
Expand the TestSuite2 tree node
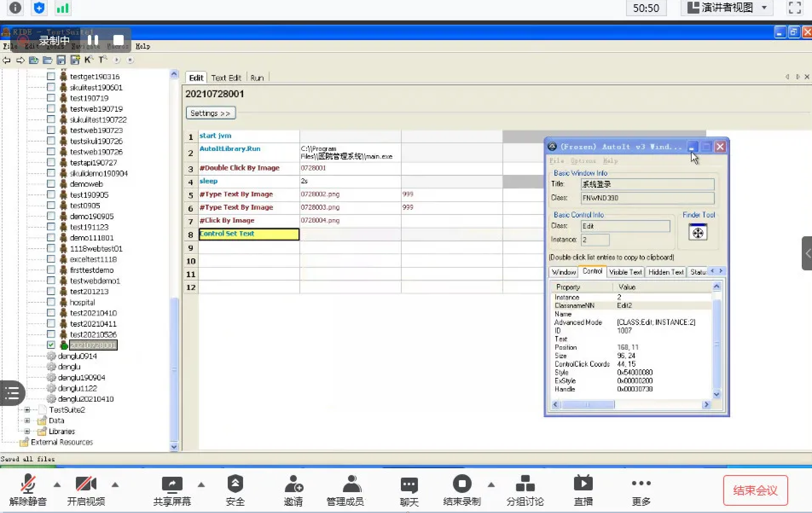coord(27,410)
